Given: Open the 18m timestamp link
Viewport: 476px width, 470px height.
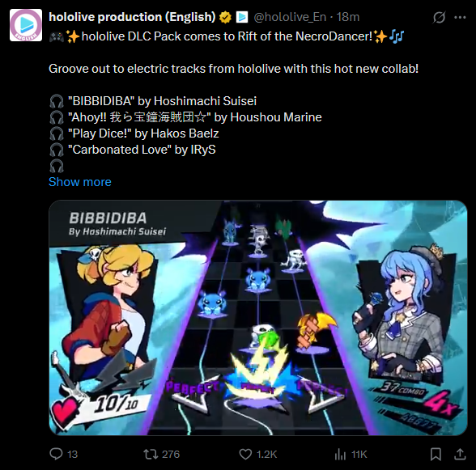Looking at the screenshot, I should pos(348,17).
